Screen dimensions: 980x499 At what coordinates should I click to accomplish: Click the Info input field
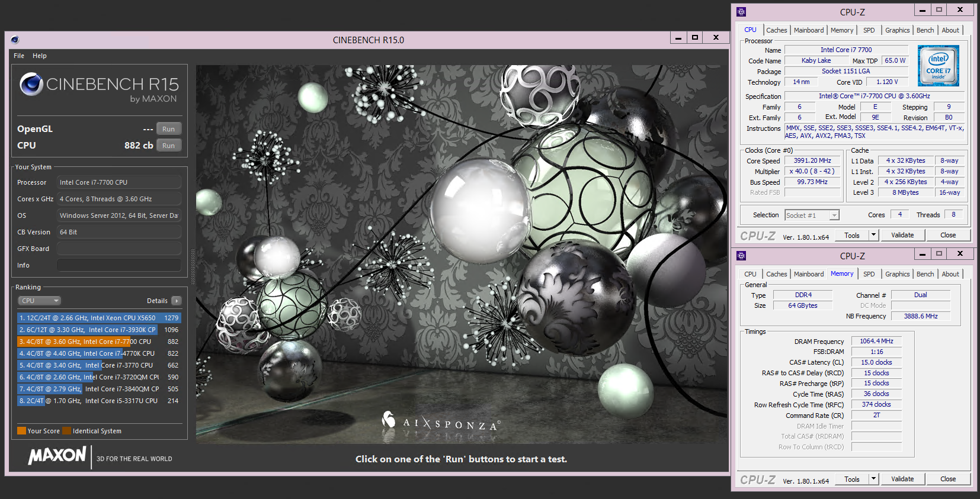119,265
